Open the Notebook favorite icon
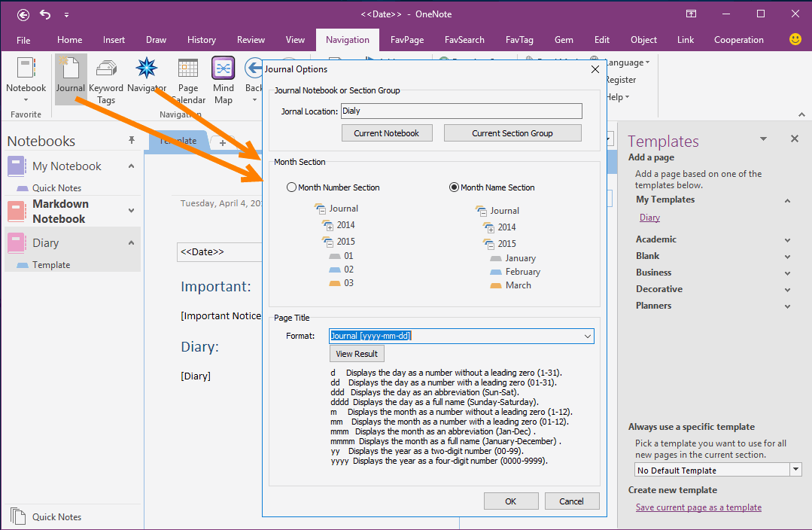Viewport: 812px width, 530px height. tap(26, 69)
